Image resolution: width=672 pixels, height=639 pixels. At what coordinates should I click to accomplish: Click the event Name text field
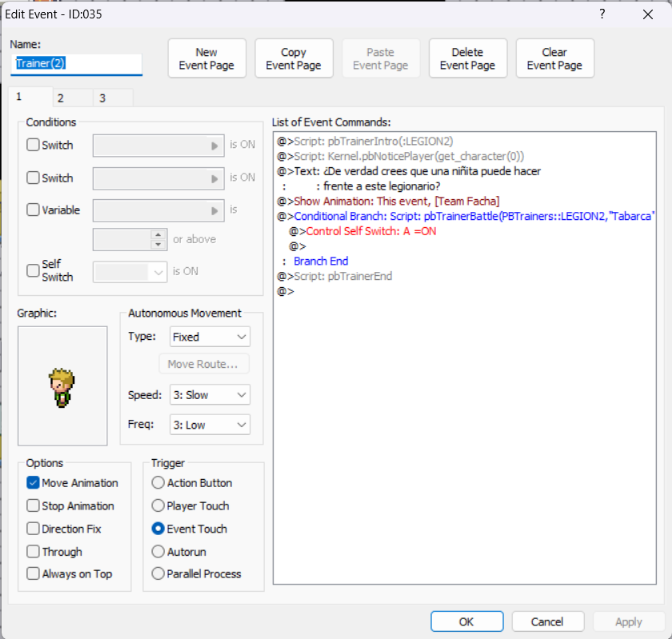pos(77,64)
